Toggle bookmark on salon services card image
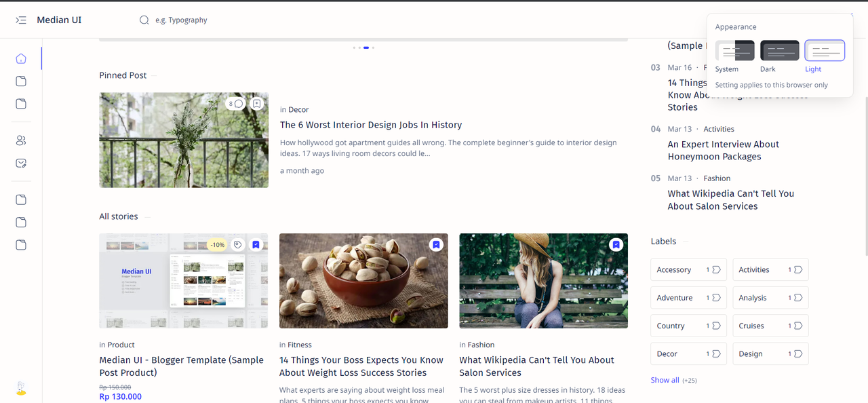 [616, 244]
